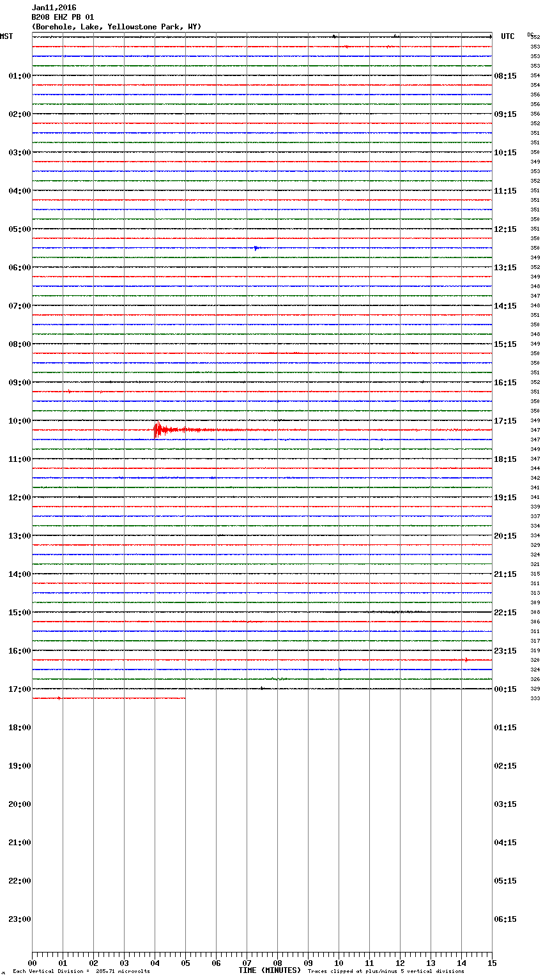The height and width of the screenshot is (980, 543).
Task: Click the 20:00 MST hour label
Action: [x=20, y=804]
